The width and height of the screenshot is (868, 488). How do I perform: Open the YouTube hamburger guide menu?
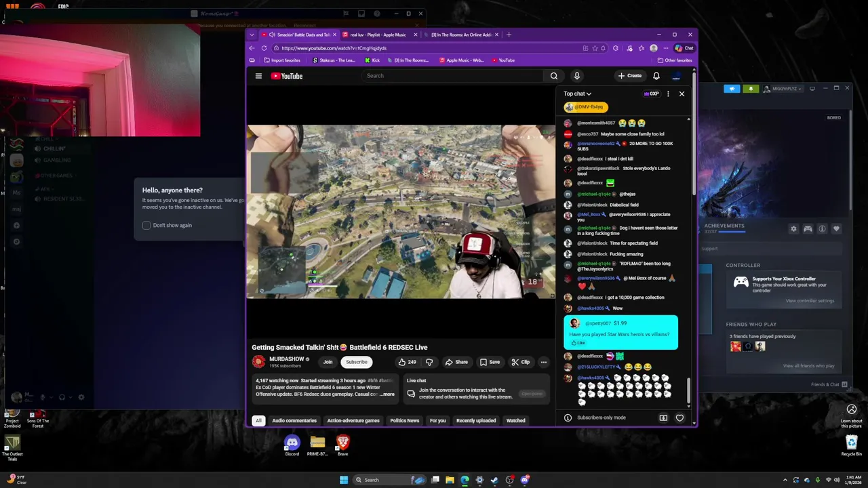click(258, 76)
